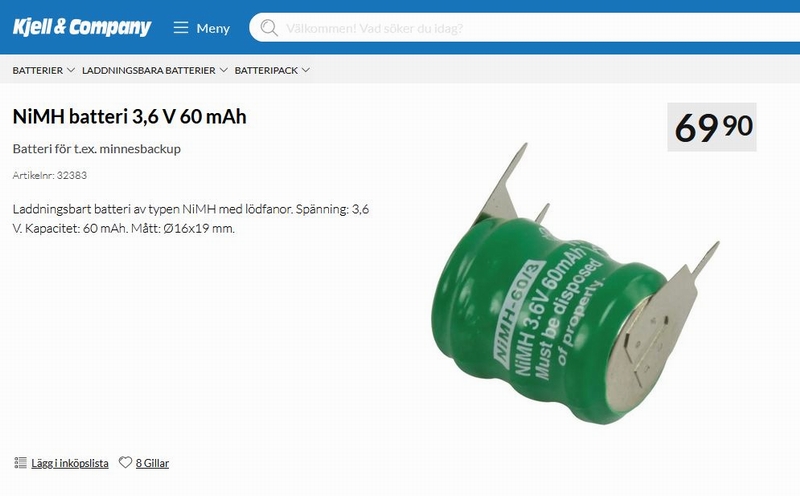Toggle the heart like icon
Image resolution: width=800 pixels, height=496 pixels.
point(125,462)
